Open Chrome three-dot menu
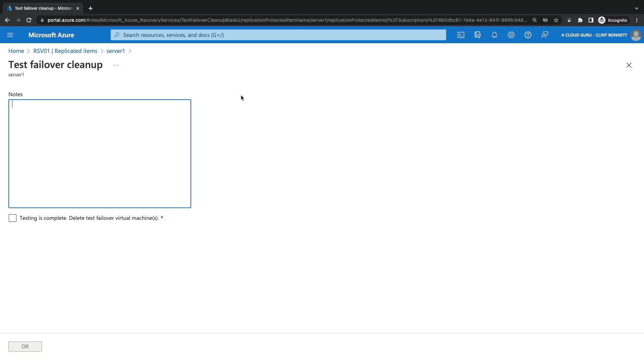Image resolution: width=644 pixels, height=362 pixels. (x=637, y=20)
